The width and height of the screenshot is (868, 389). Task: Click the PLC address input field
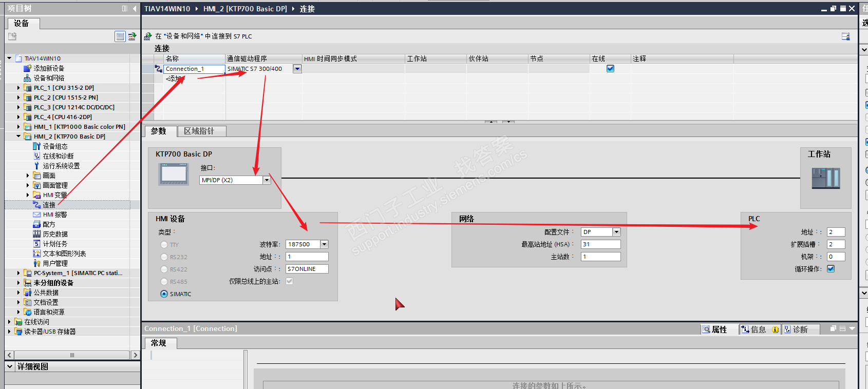pyautogui.click(x=836, y=232)
